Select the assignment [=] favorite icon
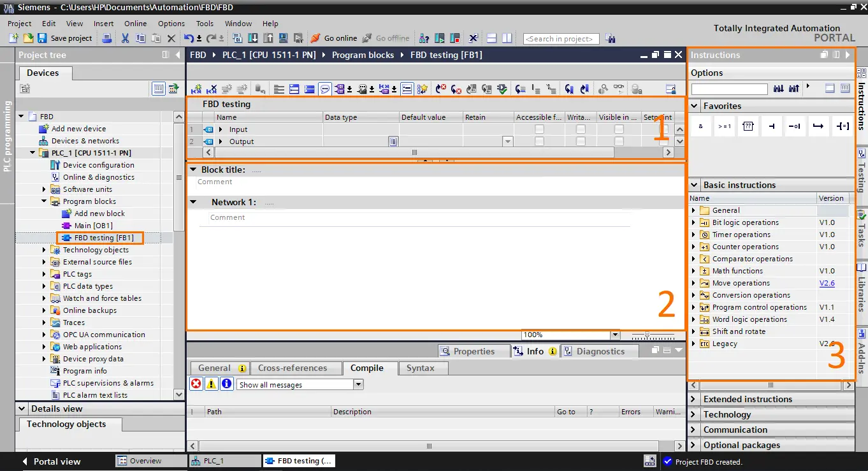 pyautogui.click(x=843, y=126)
